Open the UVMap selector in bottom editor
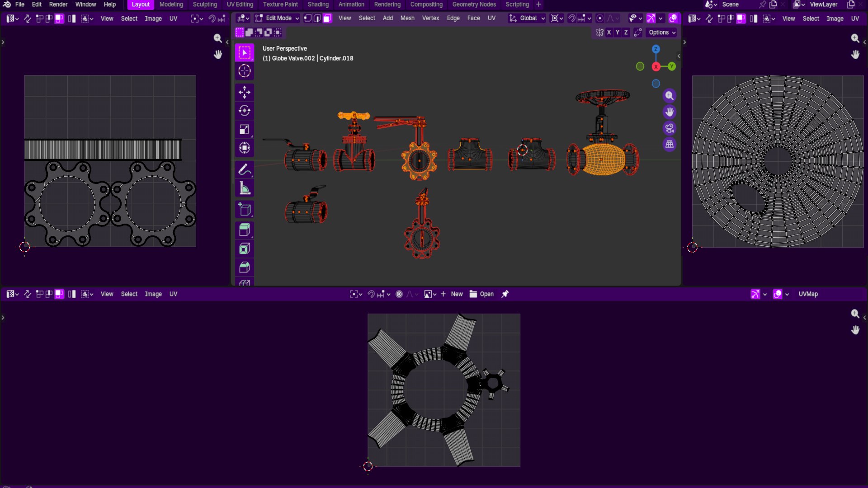The width and height of the screenshot is (868, 488). [x=808, y=294]
